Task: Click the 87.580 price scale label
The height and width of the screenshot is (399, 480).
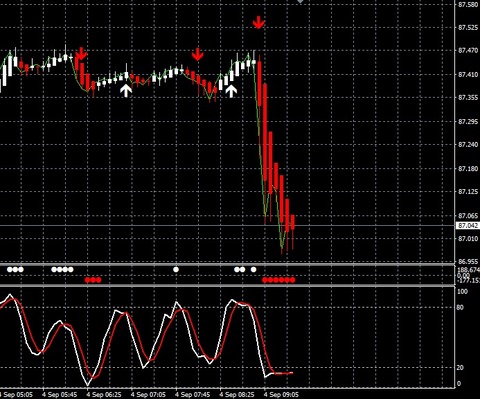Action: point(468,5)
